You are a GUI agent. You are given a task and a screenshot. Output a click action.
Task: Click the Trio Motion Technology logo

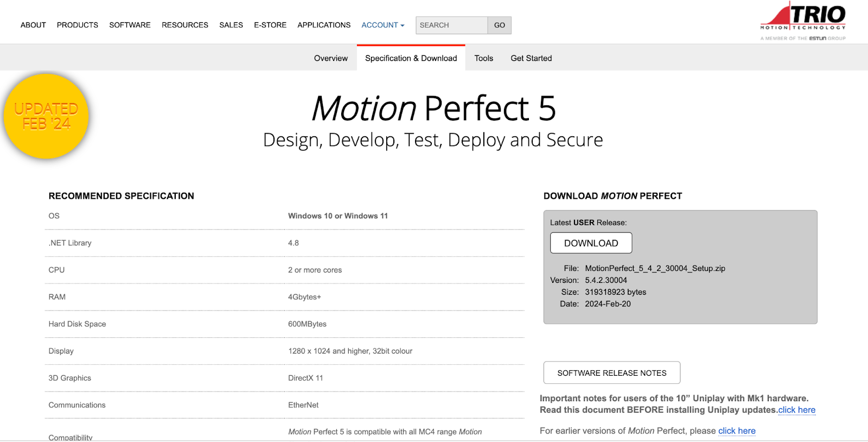[x=803, y=21]
